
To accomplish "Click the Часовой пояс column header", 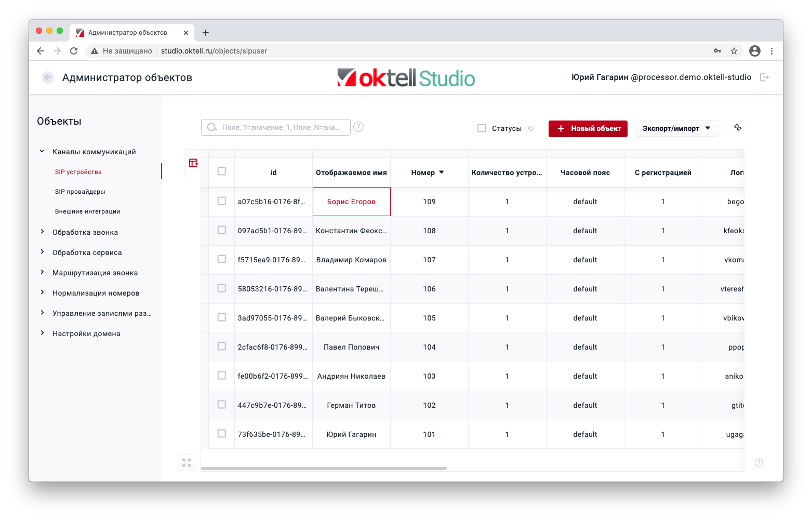I will click(585, 172).
